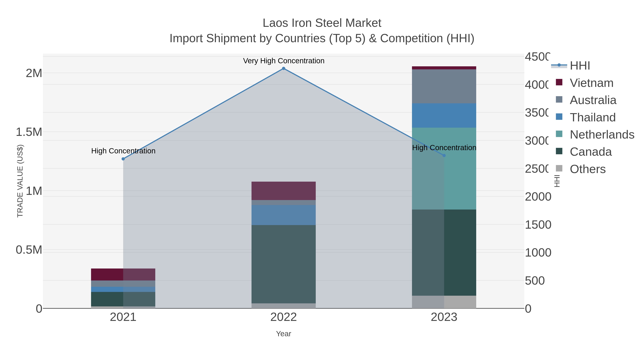Click 'High Concentration' label above 2021
644x362 pixels.
pos(123,151)
